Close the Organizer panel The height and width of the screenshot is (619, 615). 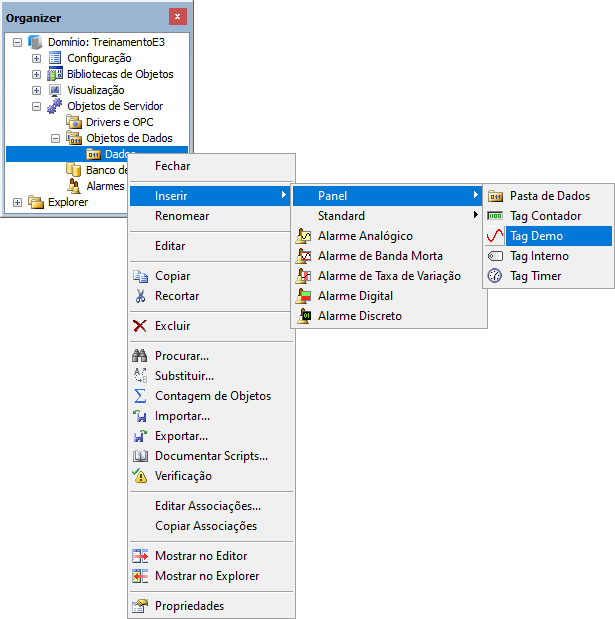pos(177,17)
